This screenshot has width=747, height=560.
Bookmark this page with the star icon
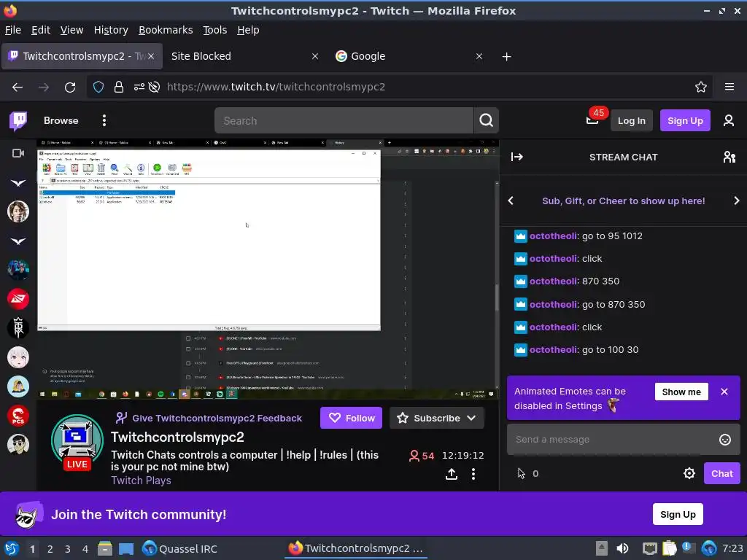click(700, 87)
